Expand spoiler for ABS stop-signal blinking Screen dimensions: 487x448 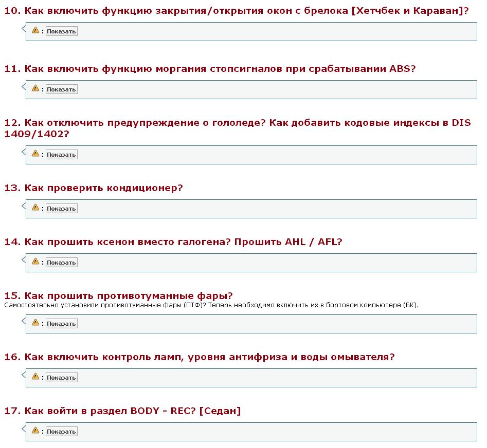point(61,89)
